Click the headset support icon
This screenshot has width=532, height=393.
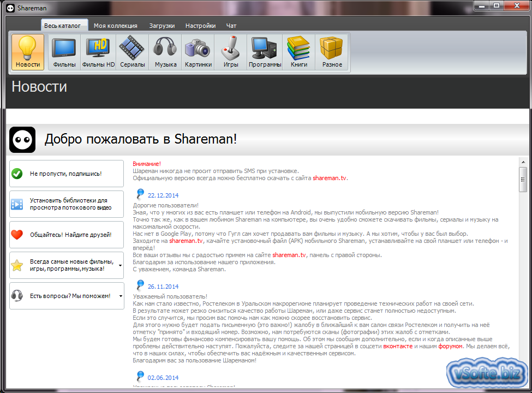[x=17, y=296]
